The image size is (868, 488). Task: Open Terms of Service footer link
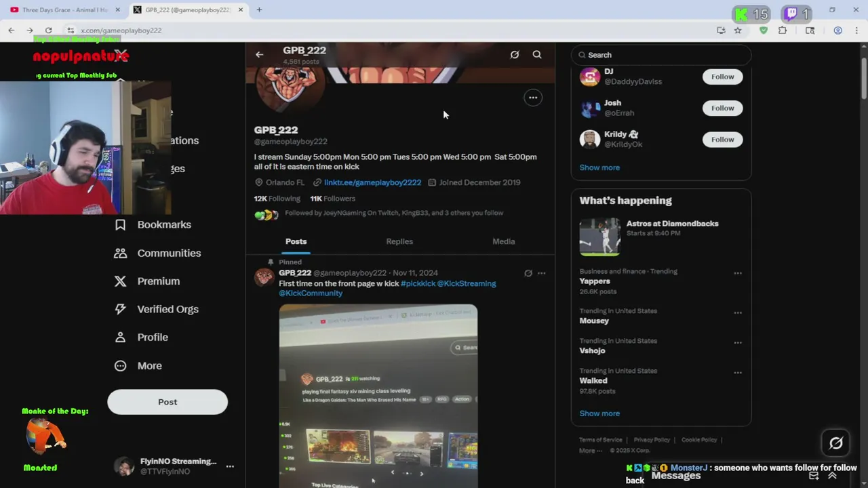pos(600,440)
